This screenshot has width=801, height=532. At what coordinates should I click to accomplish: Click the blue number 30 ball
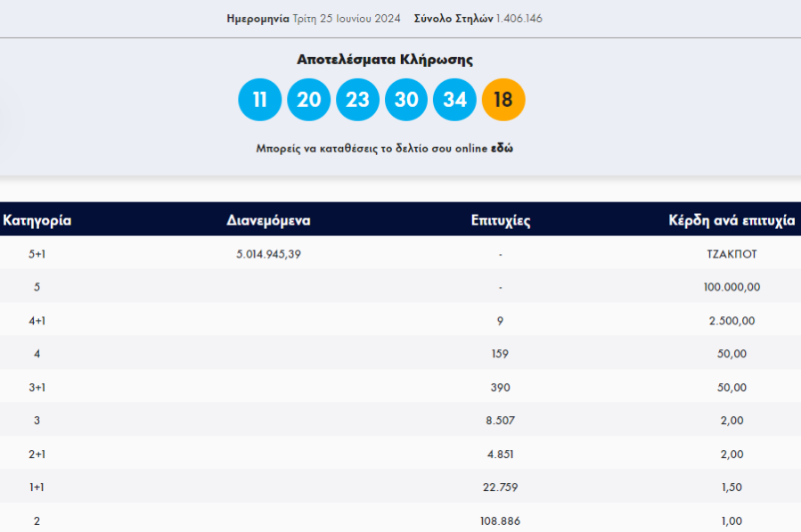[406, 100]
